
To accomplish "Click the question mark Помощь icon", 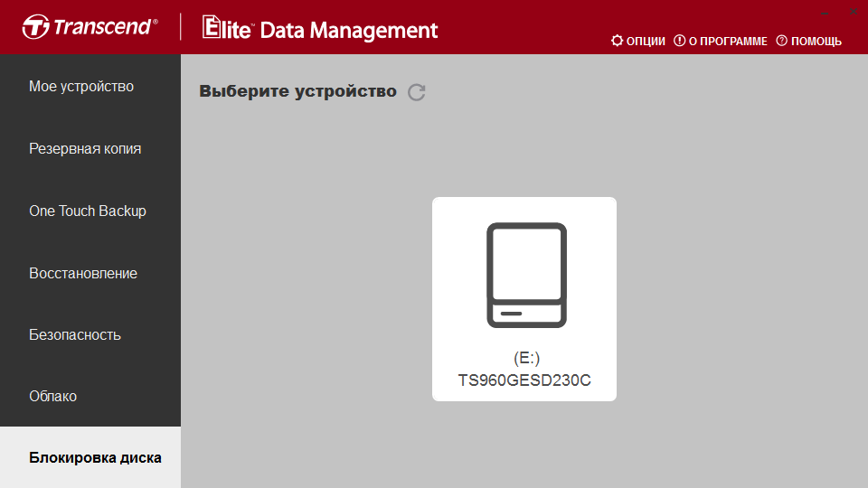I will point(781,41).
